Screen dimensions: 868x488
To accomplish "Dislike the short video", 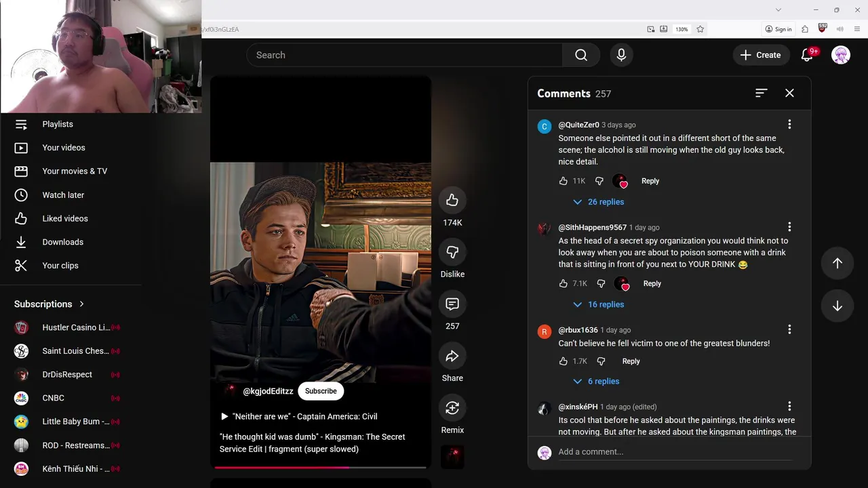I will point(452,251).
